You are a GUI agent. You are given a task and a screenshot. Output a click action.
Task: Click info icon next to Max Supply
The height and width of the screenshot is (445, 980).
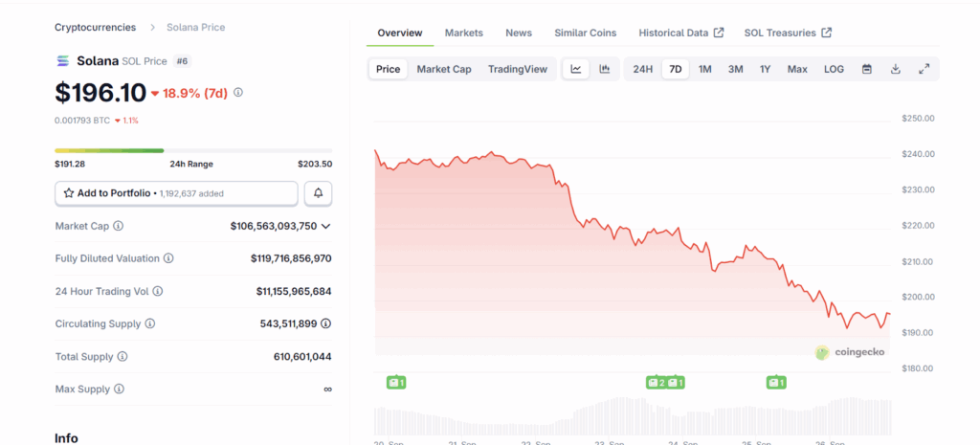(120, 389)
